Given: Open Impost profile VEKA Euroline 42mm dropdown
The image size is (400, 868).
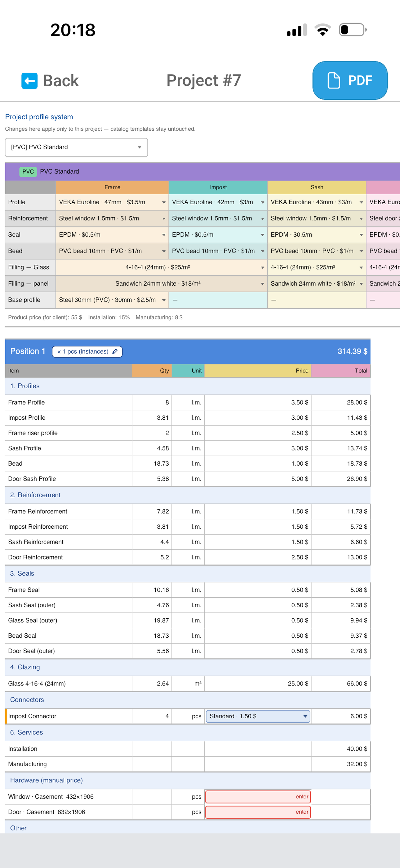Looking at the screenshot, I should pos(218,202).
